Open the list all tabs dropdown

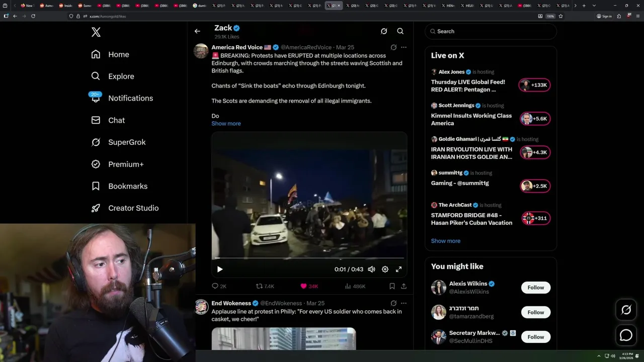click(594, 6)
